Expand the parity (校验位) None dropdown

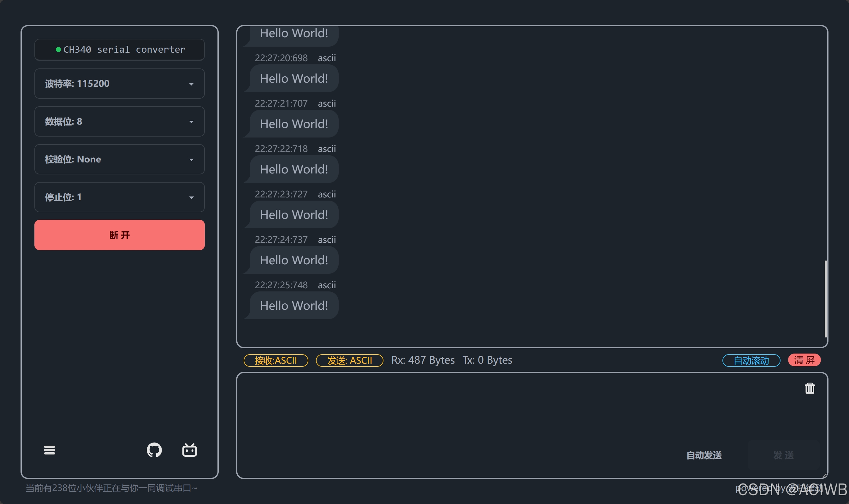pos(119,159)
